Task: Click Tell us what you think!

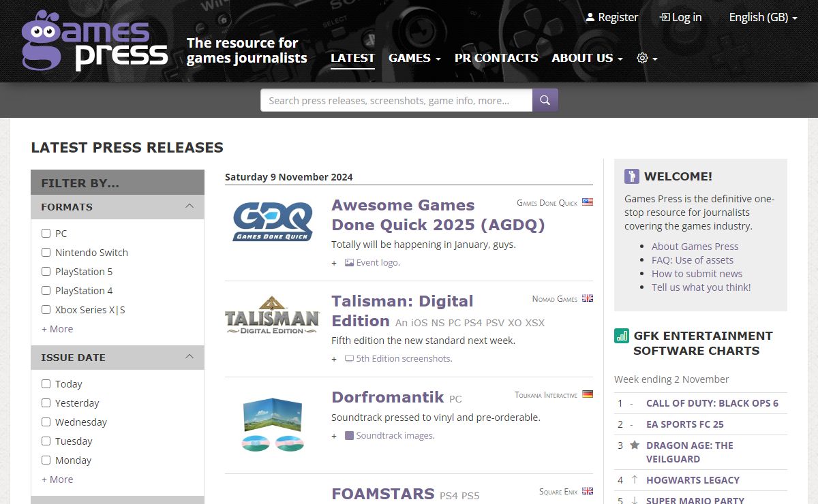Action: (x=701, y=287)
